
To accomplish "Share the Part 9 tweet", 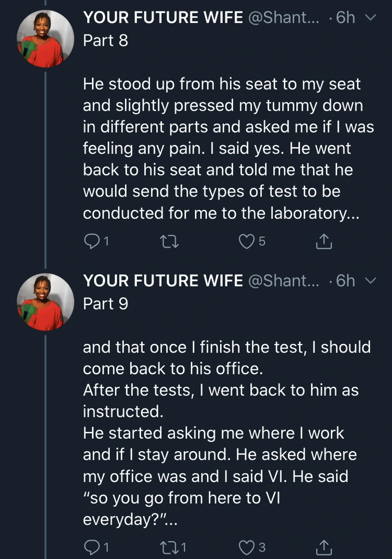I will pos(324,546).
